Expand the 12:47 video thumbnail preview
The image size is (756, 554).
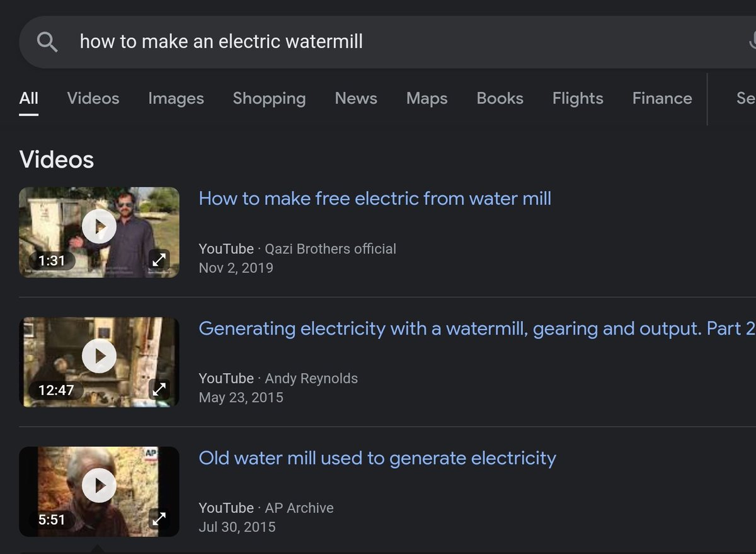point(159,389)
